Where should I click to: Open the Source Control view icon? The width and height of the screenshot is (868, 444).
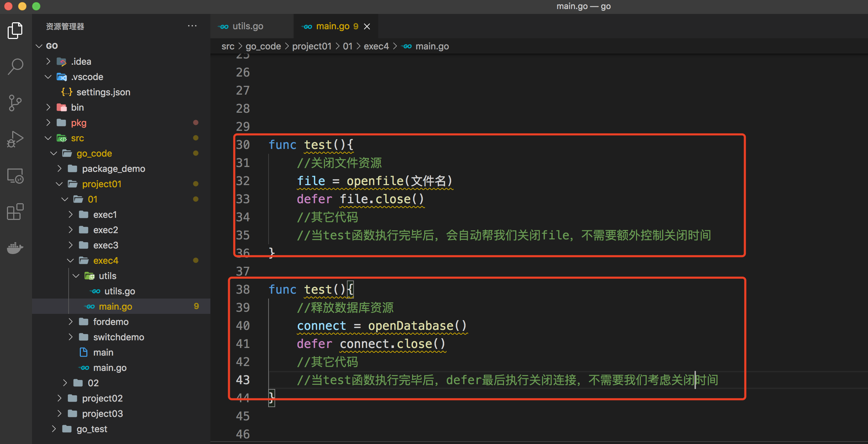tap(15, 103)
